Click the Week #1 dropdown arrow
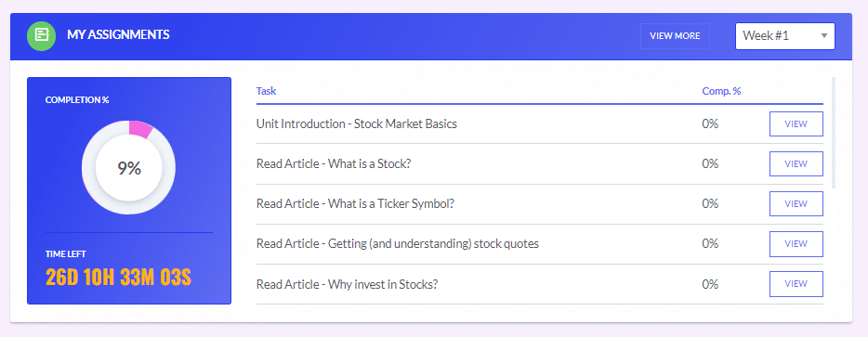This screenshot has width=868, height=337. [x=823, y=36]
